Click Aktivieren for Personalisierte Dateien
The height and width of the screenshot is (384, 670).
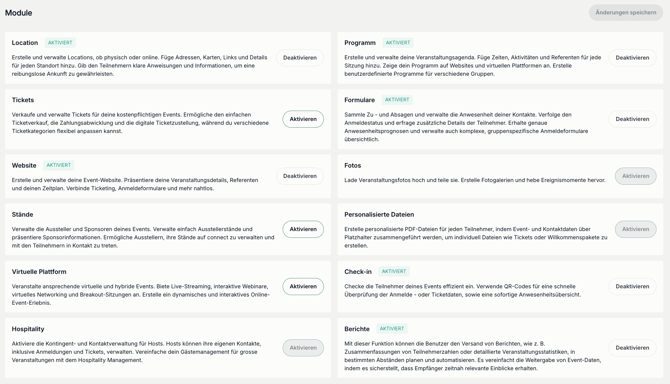[x=635, y=229]
